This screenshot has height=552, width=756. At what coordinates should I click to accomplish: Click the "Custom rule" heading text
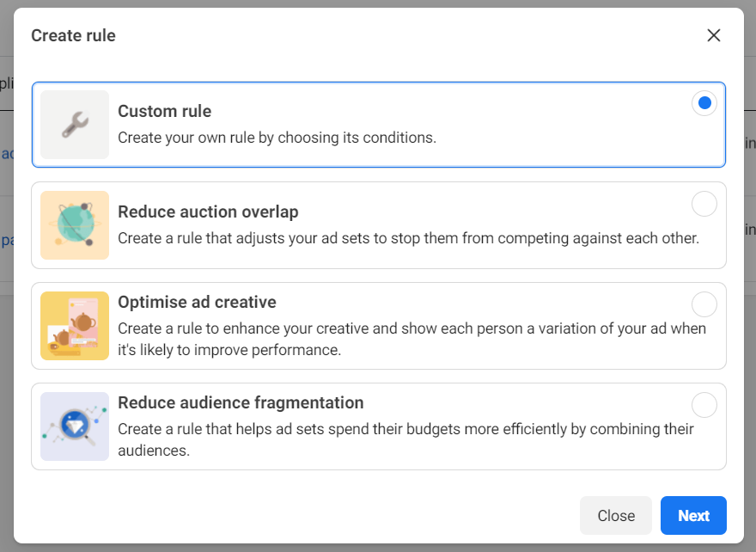point(164,111)
